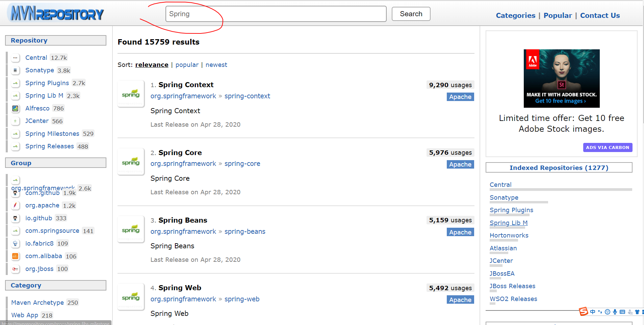Click the shirt skin icon in input toolbar
Image resolution: width=644 pixels, height=325 pixels.
point(637,312)
